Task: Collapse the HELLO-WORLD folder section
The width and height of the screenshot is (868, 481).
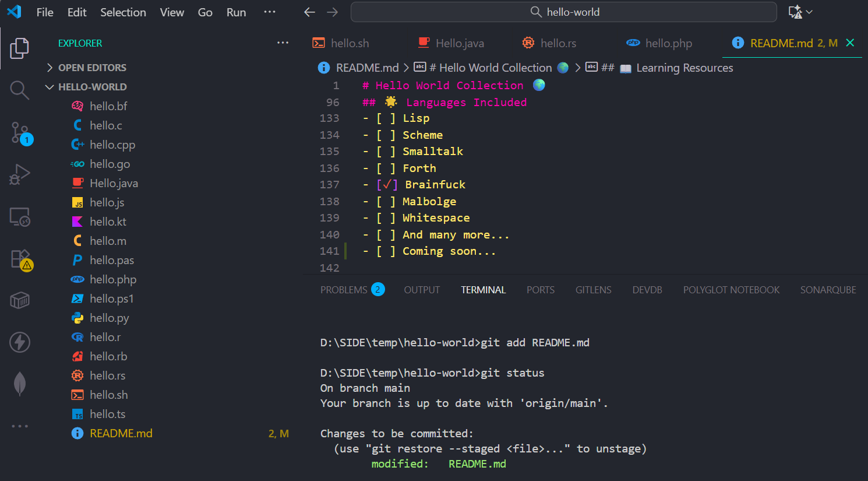Action: coord(92,87)
